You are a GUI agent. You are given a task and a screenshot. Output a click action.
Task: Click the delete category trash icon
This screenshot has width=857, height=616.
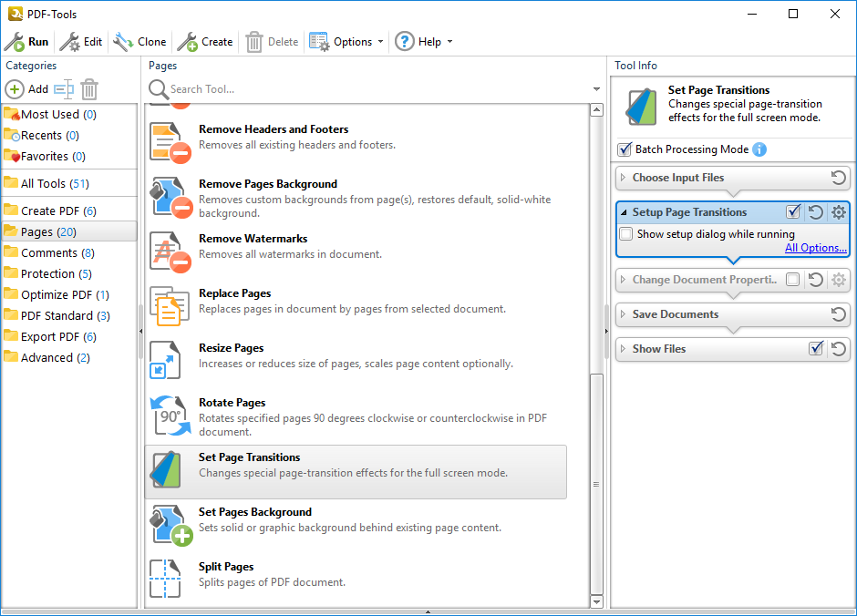[x=89, y=89]
